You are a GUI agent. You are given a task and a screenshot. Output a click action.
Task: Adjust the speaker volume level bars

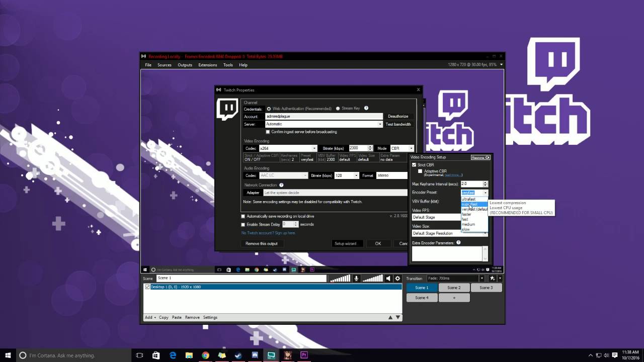tap(373, 279)
